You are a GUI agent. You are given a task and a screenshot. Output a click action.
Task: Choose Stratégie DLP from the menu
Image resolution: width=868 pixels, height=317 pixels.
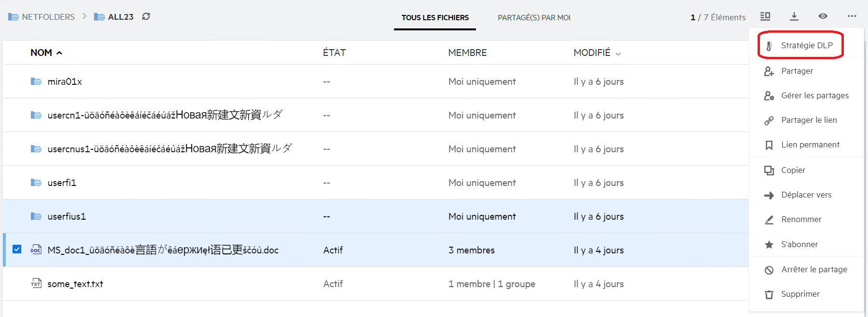[x=806, y=45]
